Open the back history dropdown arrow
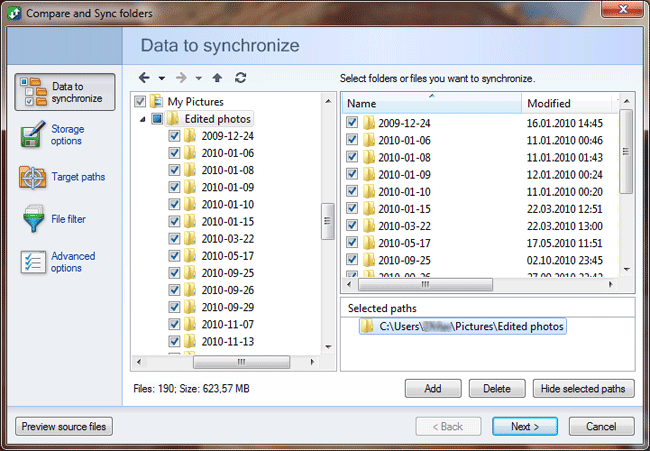 click(161, 78)
